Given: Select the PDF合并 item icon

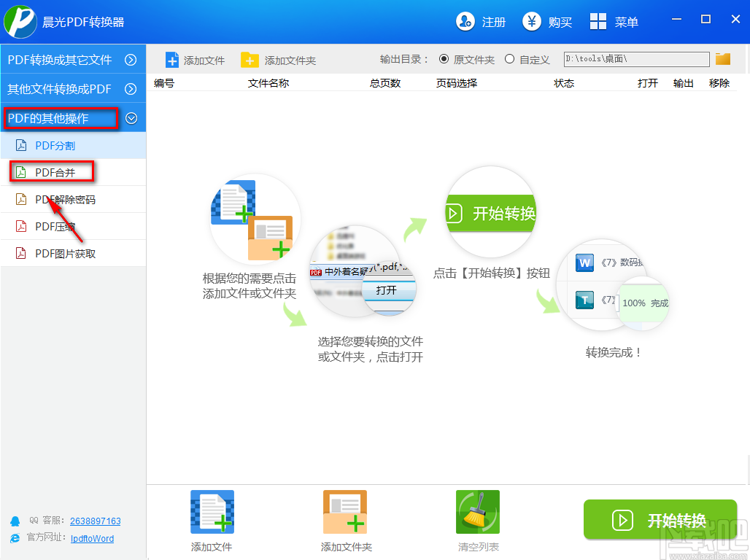Looking at the screenshot, I should 21,172.
